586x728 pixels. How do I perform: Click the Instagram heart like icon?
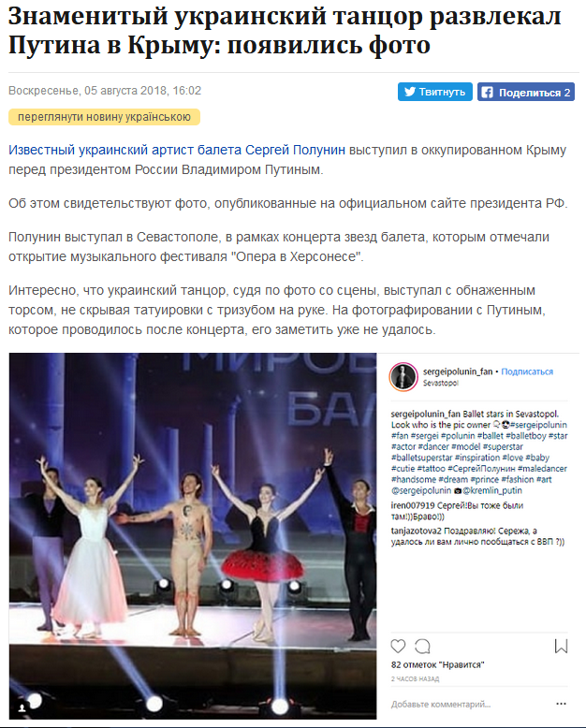point(398,646)
